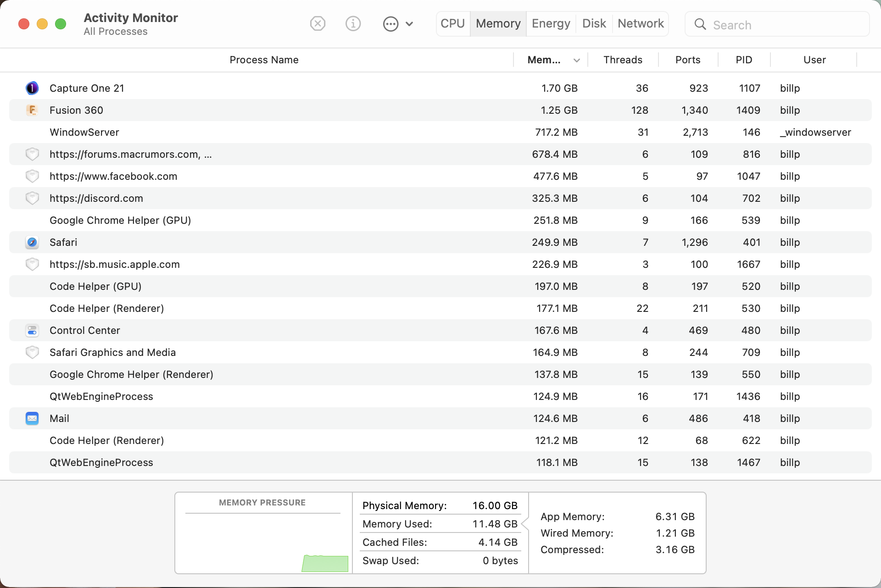Click the Physical Memory 16.00 GB value
This screenshot has width=881, height=588.
(x=495, y=505)
